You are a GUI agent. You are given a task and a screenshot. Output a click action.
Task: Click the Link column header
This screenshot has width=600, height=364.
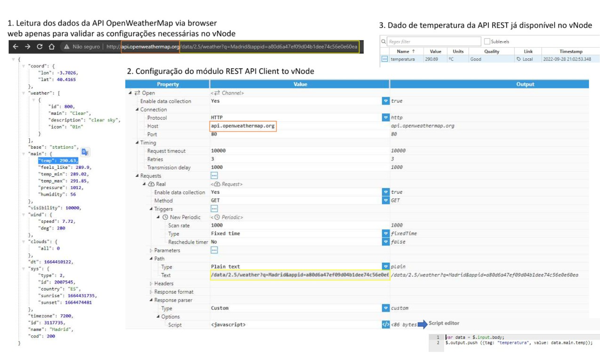[528, 51]
